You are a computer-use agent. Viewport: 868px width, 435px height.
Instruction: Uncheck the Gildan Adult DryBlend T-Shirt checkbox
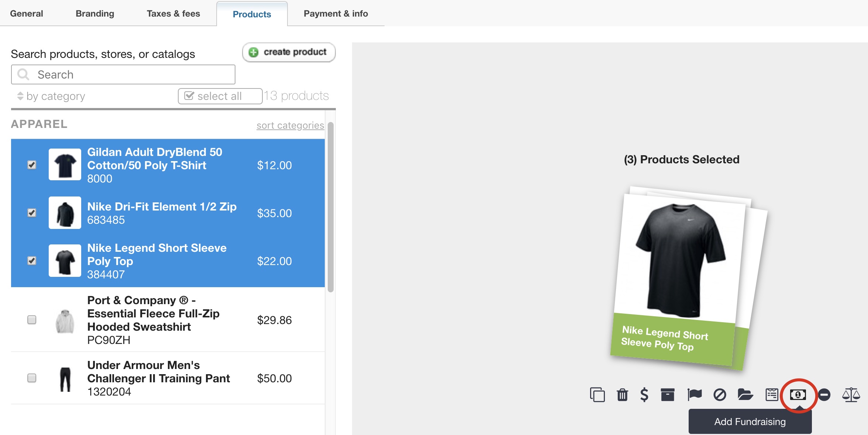(x=32, y=165)
